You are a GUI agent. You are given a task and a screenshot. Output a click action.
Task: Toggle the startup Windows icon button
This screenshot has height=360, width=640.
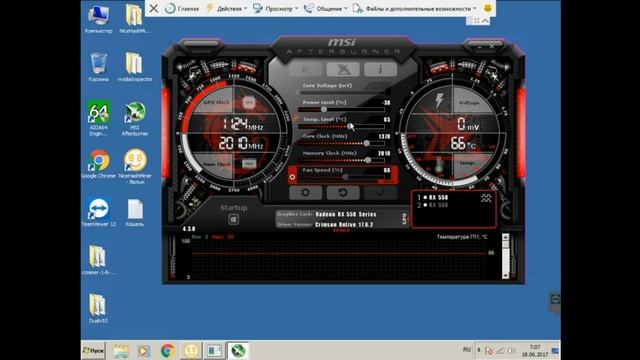(x=233, y=220)
